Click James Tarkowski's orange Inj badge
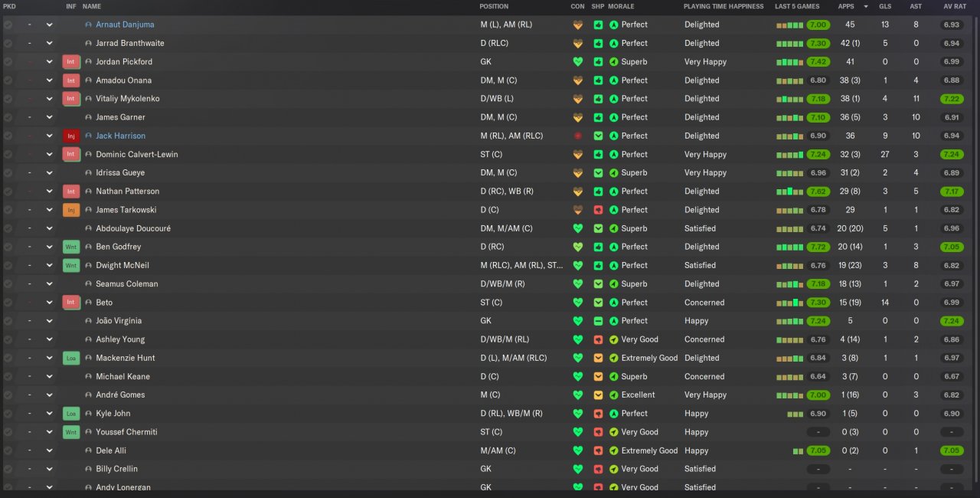Screen dimensions: 980x498 tap(71, 210)
